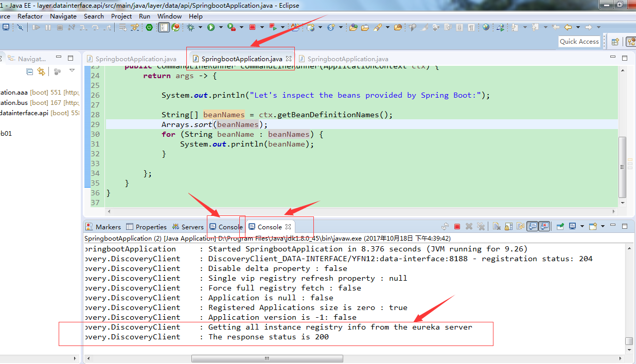The height and width of the screenshot is (364, 636).
Task: Click the Suspend debug icon
Action: [x=48, y=27]
